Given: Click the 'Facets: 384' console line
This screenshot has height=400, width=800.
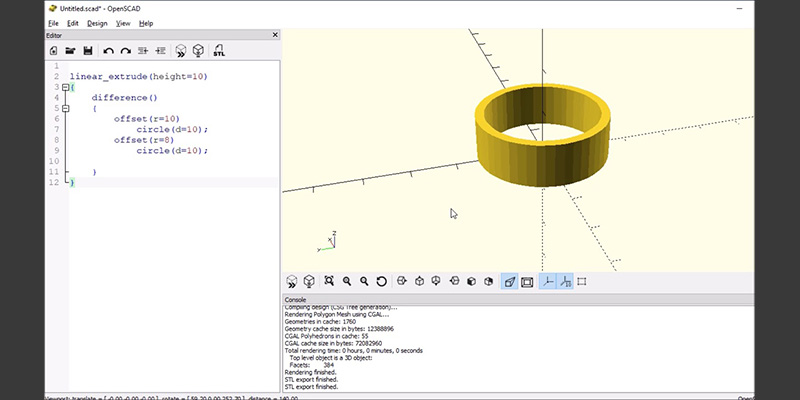Looking at the screenshot, I should pyautogui.click(x=312, y=365).
